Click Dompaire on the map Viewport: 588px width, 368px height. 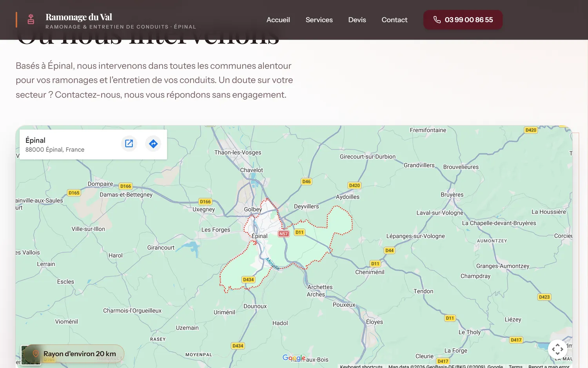(x=100, y=184)
